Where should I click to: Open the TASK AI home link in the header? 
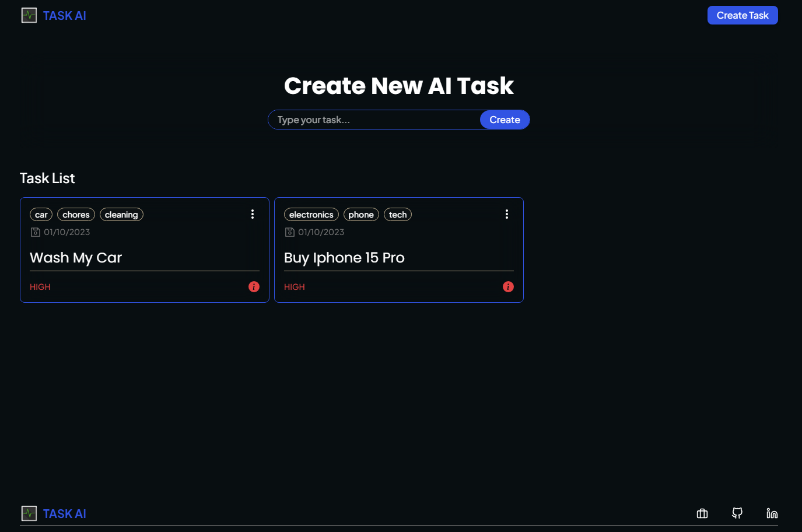[64, 15]
